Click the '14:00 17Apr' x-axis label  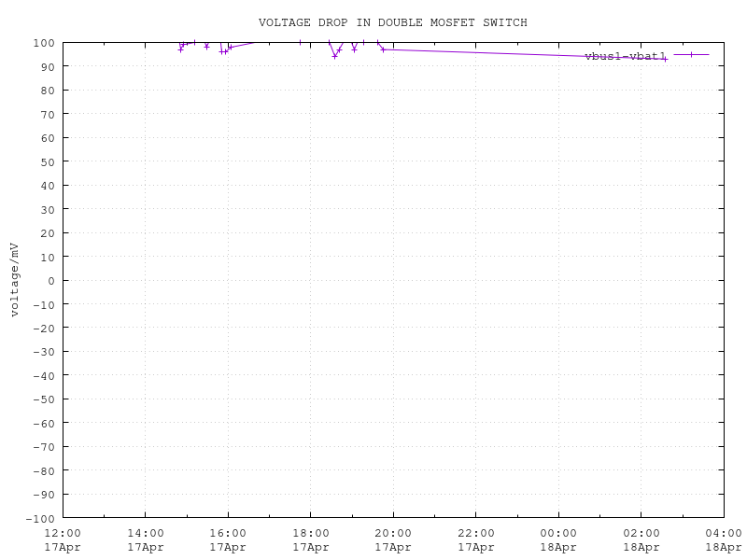coord(146,540)
